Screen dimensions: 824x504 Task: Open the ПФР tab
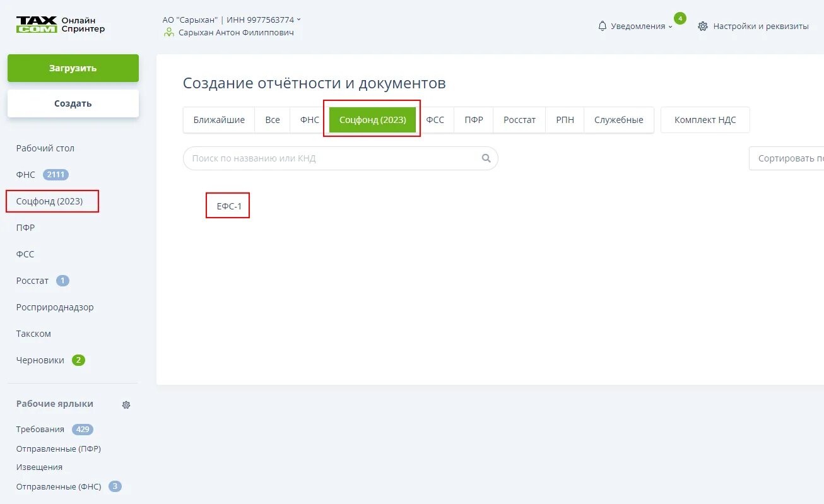coord(474,120)
